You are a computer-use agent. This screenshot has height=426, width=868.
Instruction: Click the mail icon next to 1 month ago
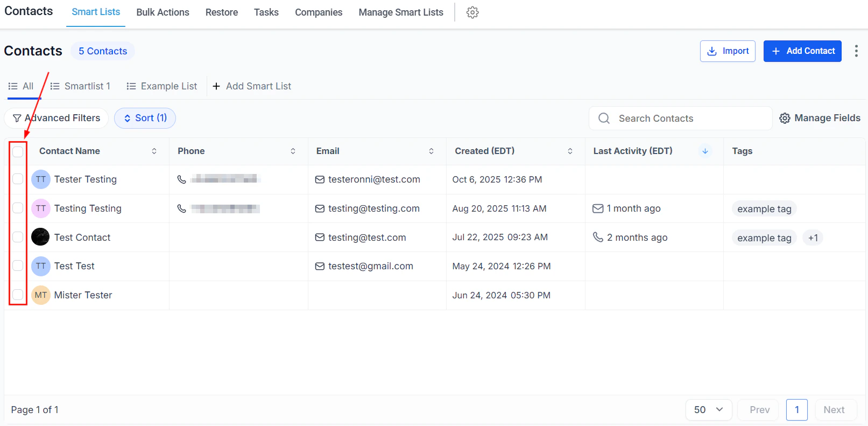(x=598, y=208)
